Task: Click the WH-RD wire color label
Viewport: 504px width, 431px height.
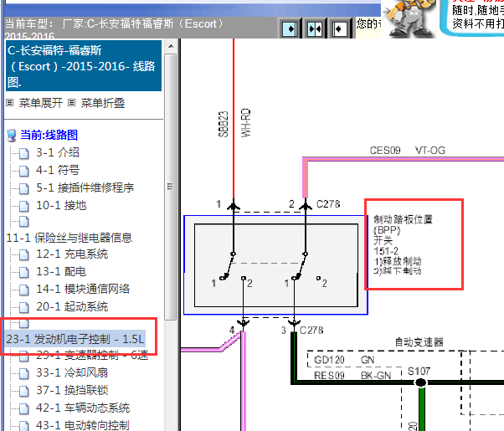Action: coord(245,123)
